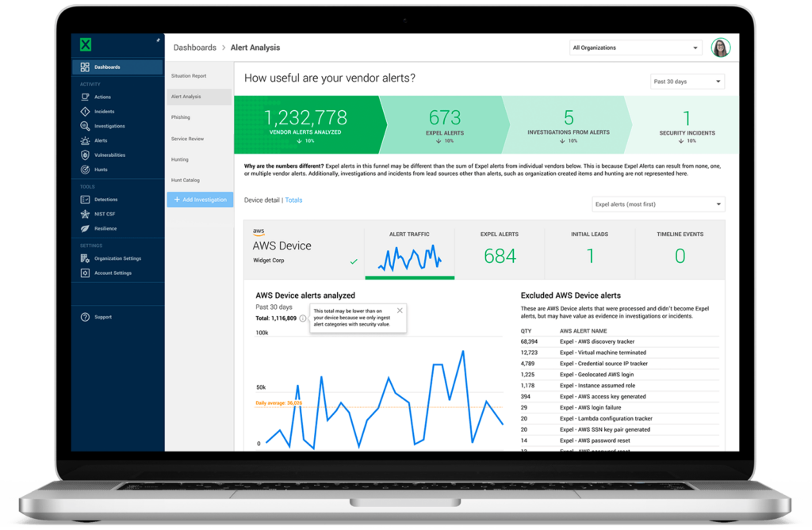This screenshot has height=530, width=812.
Task: Click the user profile avatar
Action: pos(720,48)
